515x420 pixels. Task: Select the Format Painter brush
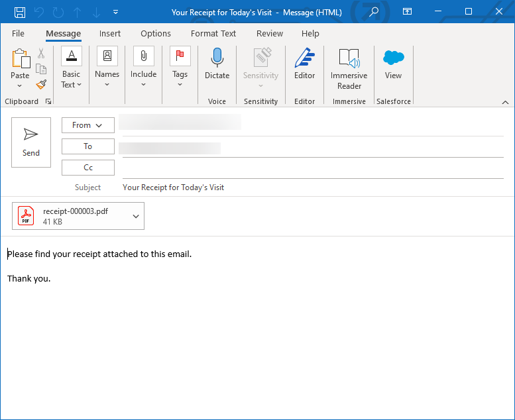coord(41,84)
